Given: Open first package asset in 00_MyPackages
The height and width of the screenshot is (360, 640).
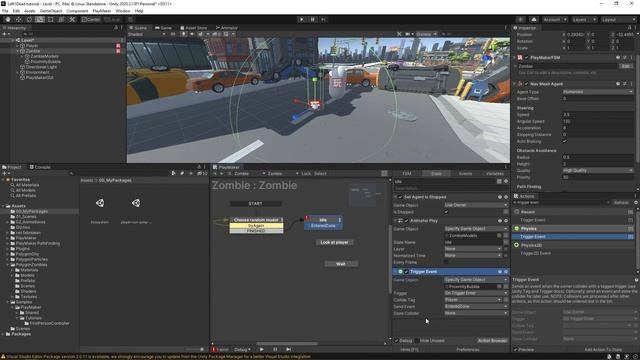Looking at the screenshot, I should click(x=100, y=203).
